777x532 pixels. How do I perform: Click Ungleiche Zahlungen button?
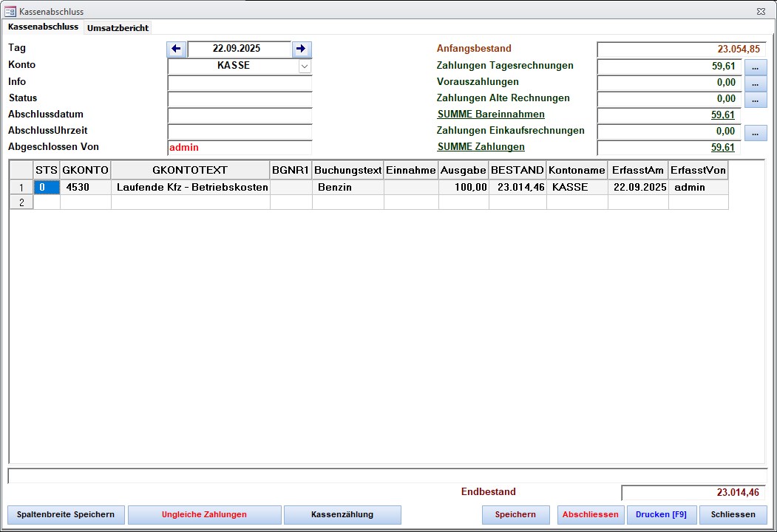(x=204, y=515)
